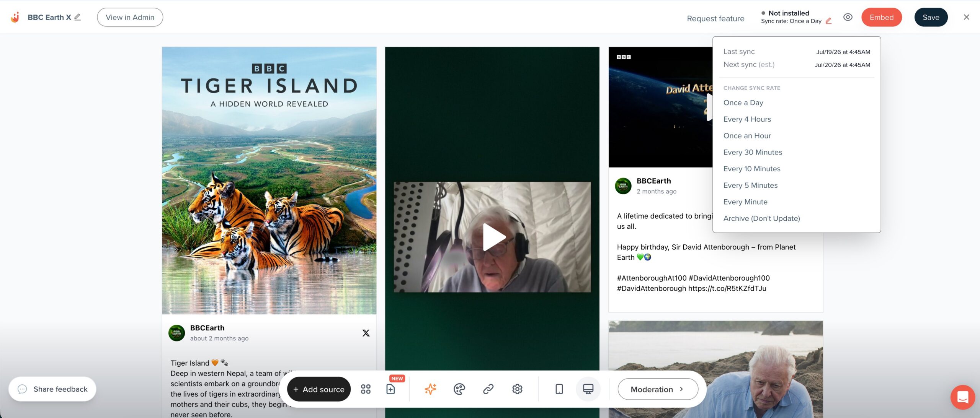Select Every Minute sync rate
This screenshot has height=418, width=980.
745,202
